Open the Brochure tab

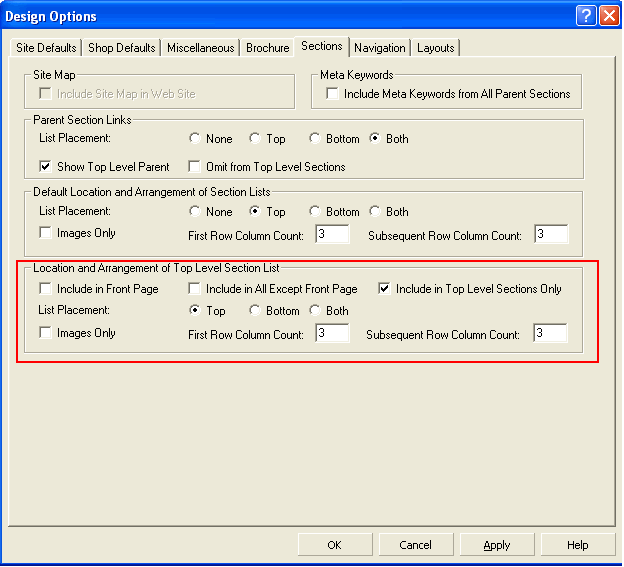point(267,48)
